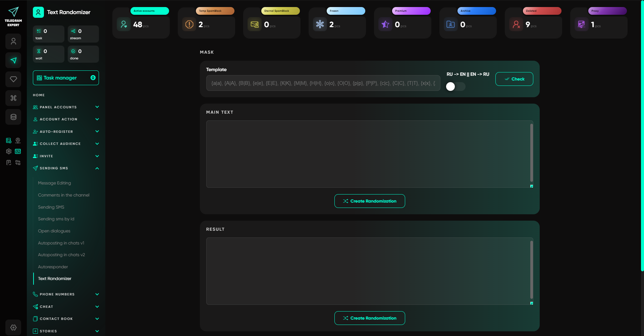Open the diamond icon panel in sidebar
The image size is (644, 336).
coord(13,79)
